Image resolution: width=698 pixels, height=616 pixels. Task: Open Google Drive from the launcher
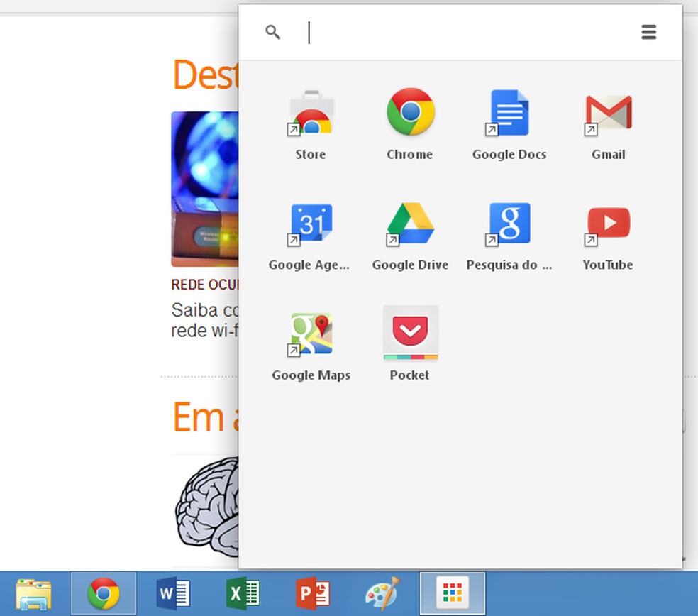[409, 224]
